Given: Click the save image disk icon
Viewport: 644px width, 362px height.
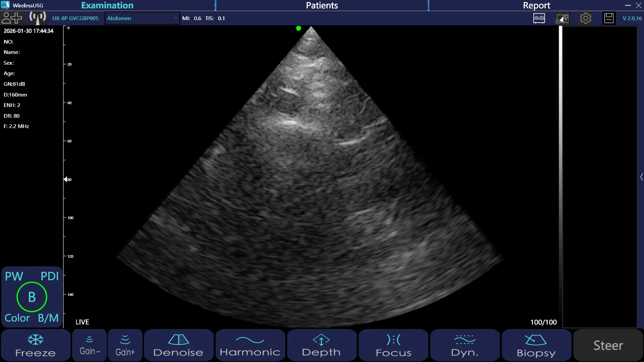Looking at the screenshot, I should 609,18.
